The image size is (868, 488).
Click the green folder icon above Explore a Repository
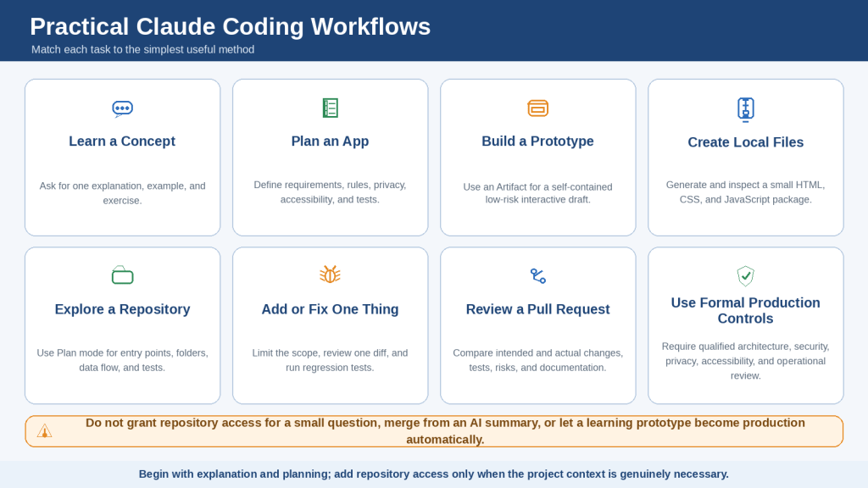coord(122,275)
